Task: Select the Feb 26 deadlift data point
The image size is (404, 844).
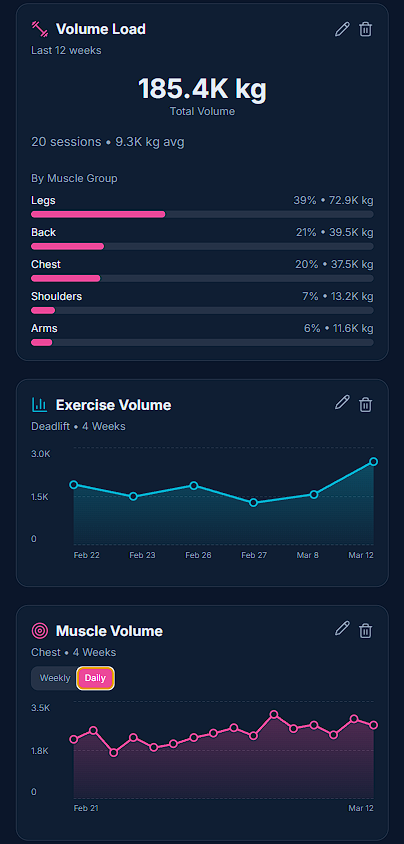Action: (194, 486)
